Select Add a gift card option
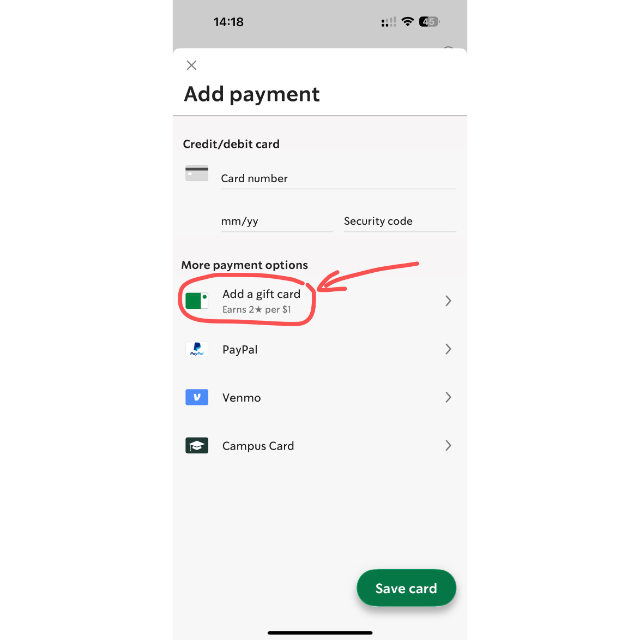 point(320,301)
